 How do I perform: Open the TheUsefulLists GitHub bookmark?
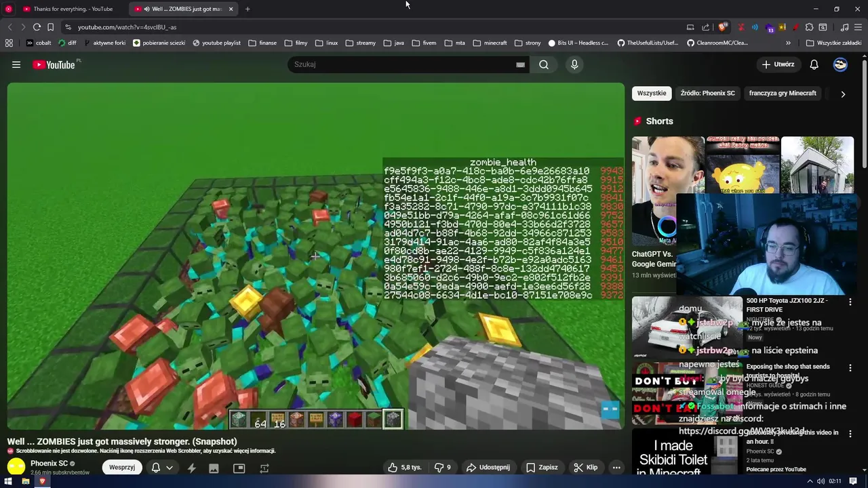(648, 43)
